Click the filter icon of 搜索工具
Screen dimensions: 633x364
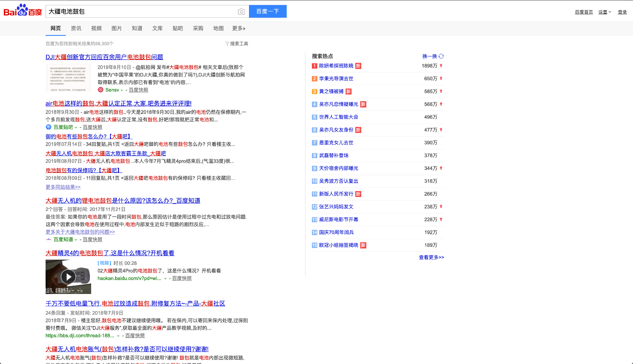pyautogui.click(x=227, y=44)
